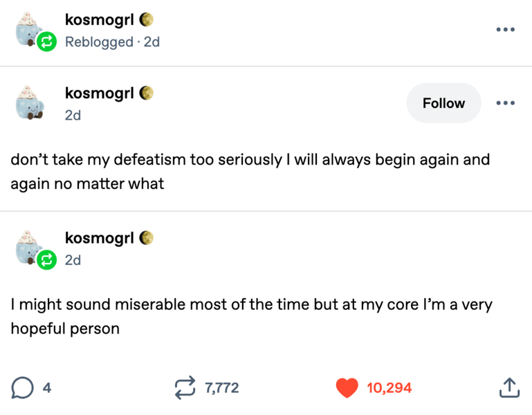View the 10,294 likes count
Image resolution: width=532 pixels, height=415 pixels.
tap(389, 388)
